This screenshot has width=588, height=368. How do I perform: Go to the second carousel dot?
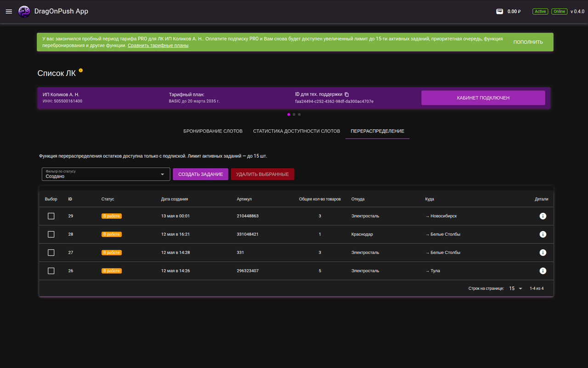[294, 114]
